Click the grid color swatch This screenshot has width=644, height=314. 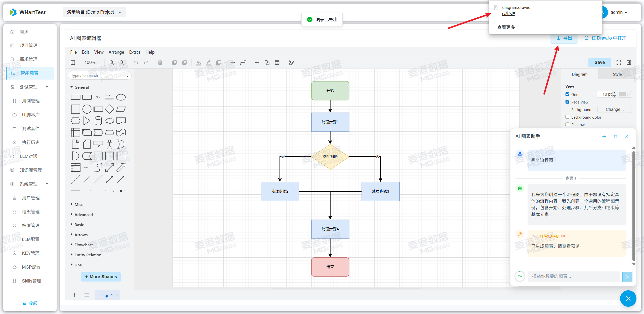click(622, 94)
